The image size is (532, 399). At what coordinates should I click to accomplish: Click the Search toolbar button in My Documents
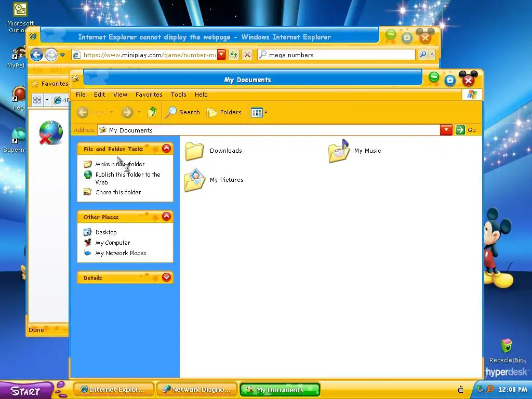pos(183,112)
